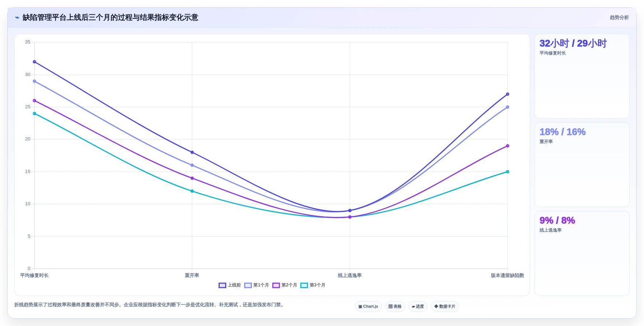Image resolution: width=644 pixels, height=326 pixels.
Task: Click the 平均修复时长 x-axis label
Action: (x=34, y=276)
